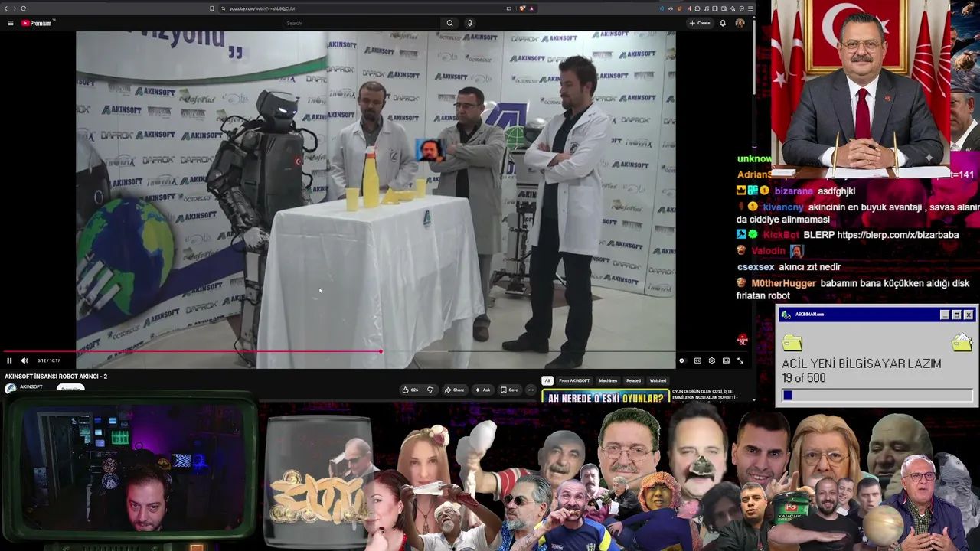Screen dimensions: 980x551
Task: Click the browser back arrow
Action: pos(5,8)
